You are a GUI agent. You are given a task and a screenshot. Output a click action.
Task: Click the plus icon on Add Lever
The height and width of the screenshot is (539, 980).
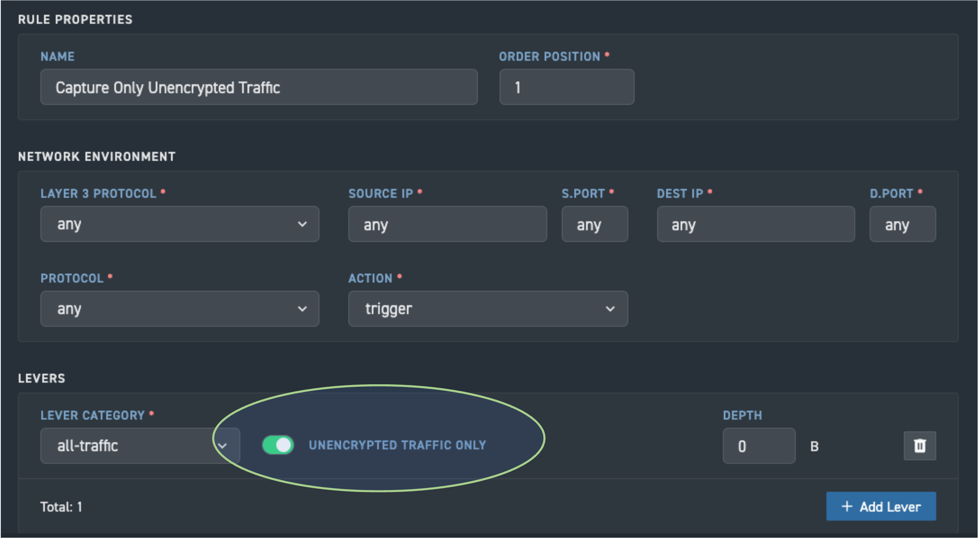tap(847, 506)
